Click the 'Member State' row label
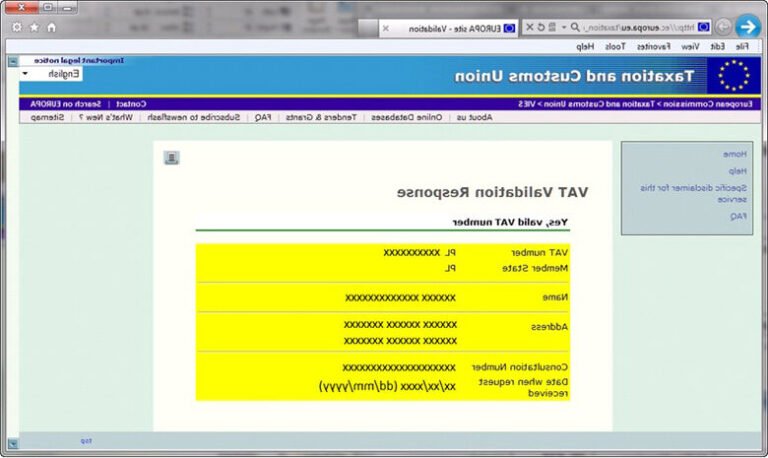Image resolution: width=768 pixels, height=458 pixels. pos(535,268)
